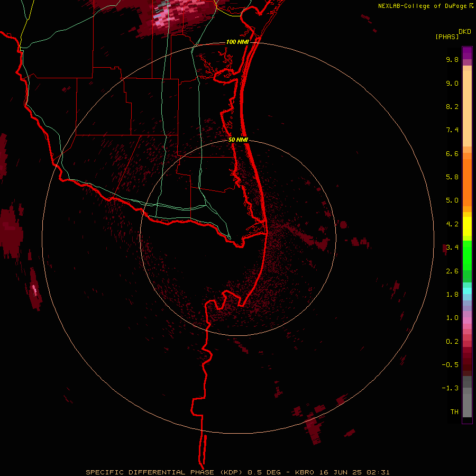Click the 8.2 scale label

452,106
